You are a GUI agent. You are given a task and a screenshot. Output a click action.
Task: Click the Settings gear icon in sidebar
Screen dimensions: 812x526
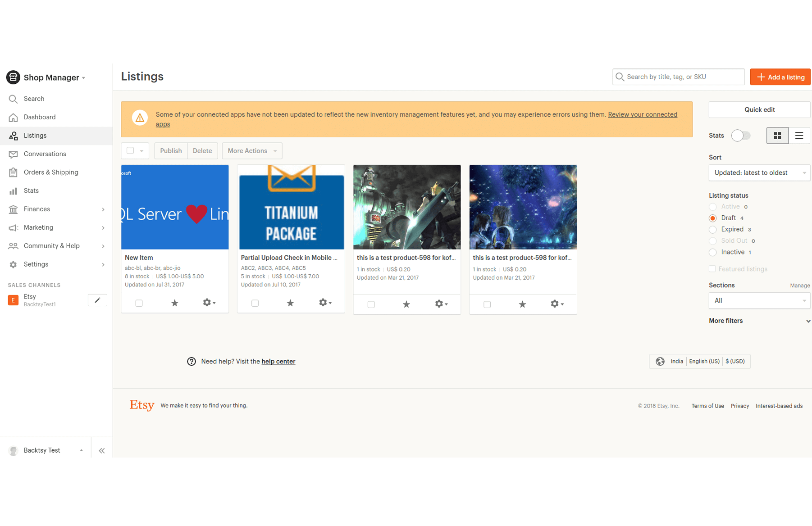coord(13,265)
